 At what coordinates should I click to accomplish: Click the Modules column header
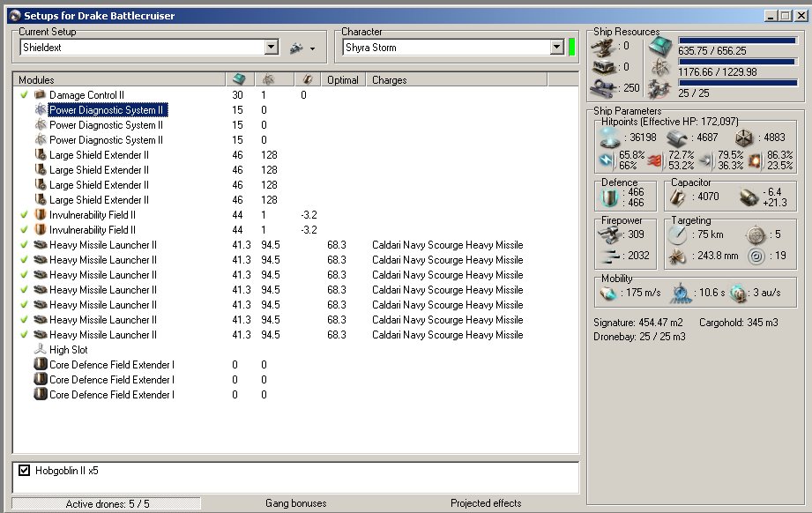click(x=119, y=79)
